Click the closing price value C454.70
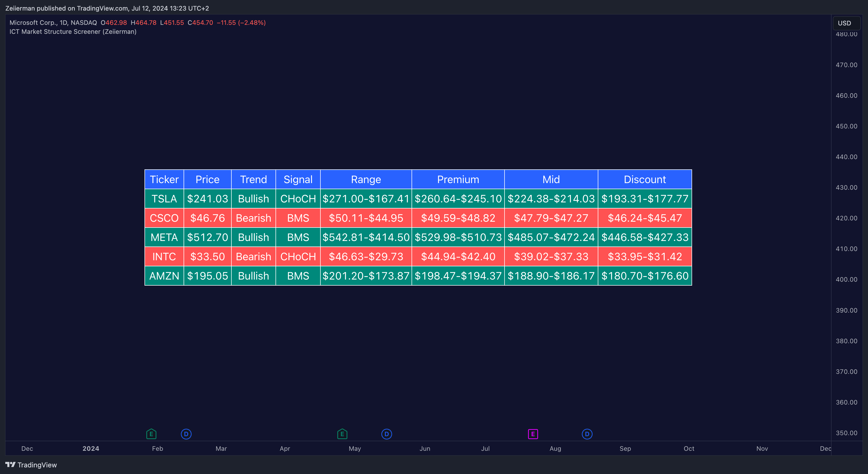This screenshot has width=868, height=474. coord(200,22)
